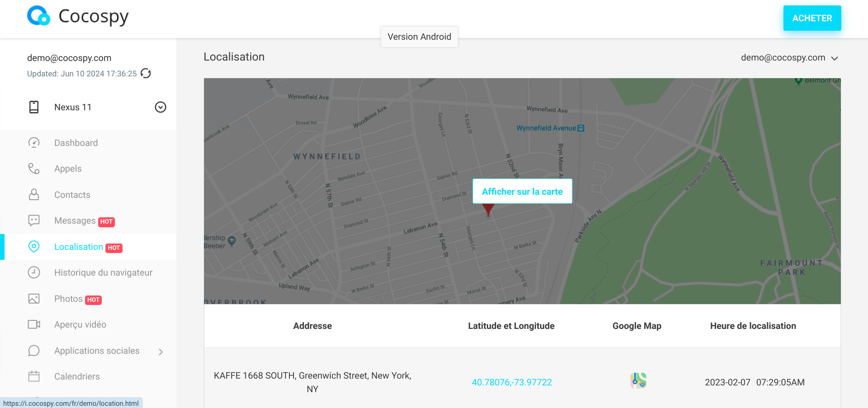Click the FAIRMOUNT PARK label on map

pyautogui.click(x=791, y=267)
